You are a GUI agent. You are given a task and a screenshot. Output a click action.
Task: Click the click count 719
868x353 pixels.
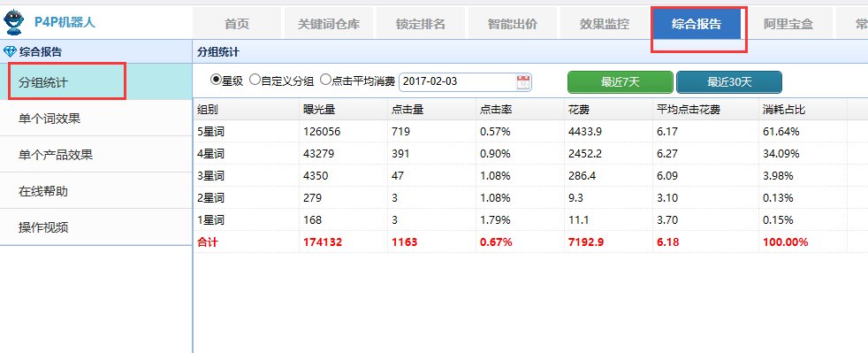(400, 131)
